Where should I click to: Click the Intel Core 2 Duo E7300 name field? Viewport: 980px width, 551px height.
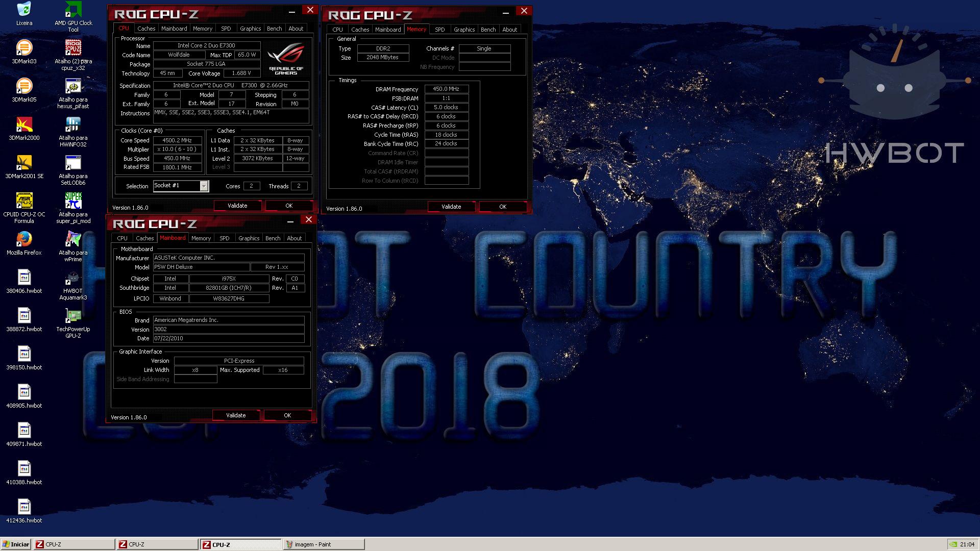point(207,45)
